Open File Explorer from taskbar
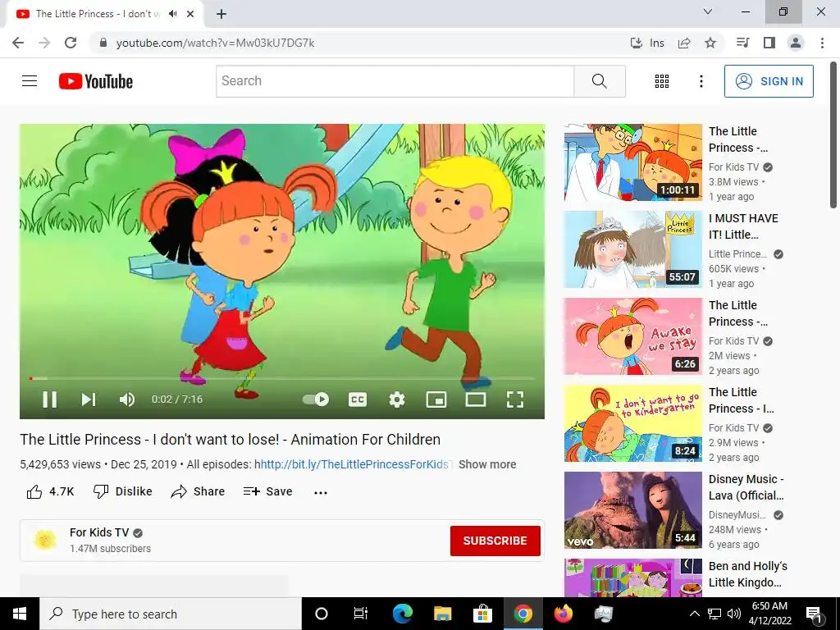Viewport: 840px width, 630px height. pyautogui.click(x=442, y=614)
